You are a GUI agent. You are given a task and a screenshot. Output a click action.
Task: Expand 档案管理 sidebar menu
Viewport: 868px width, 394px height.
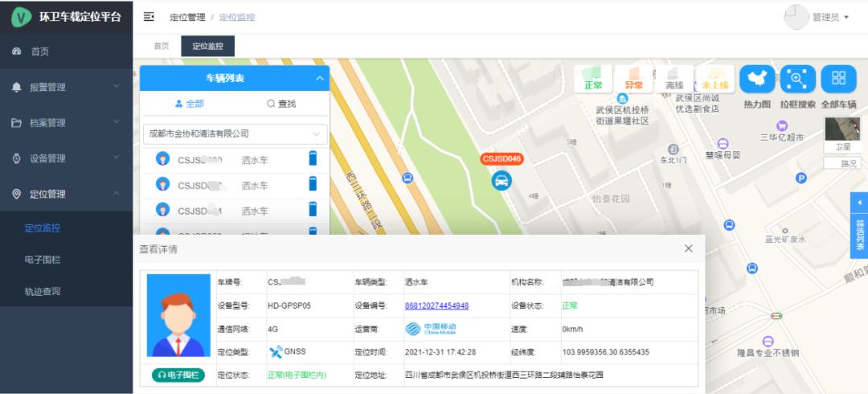(67, 122)
